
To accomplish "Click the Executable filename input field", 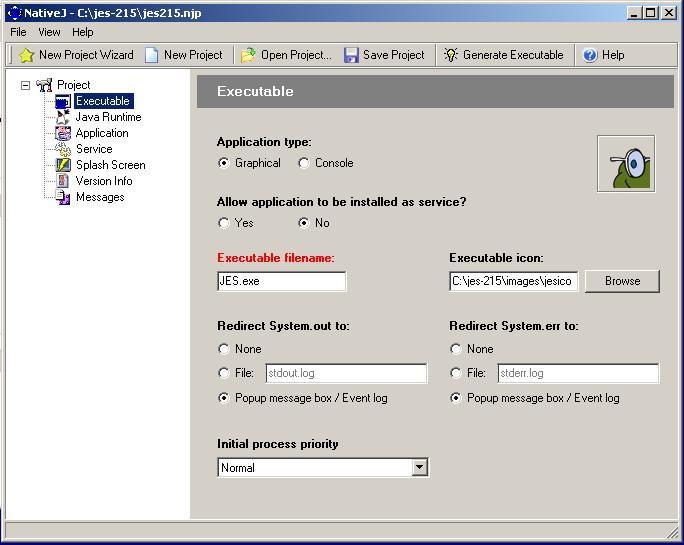I will pos(282,281).
